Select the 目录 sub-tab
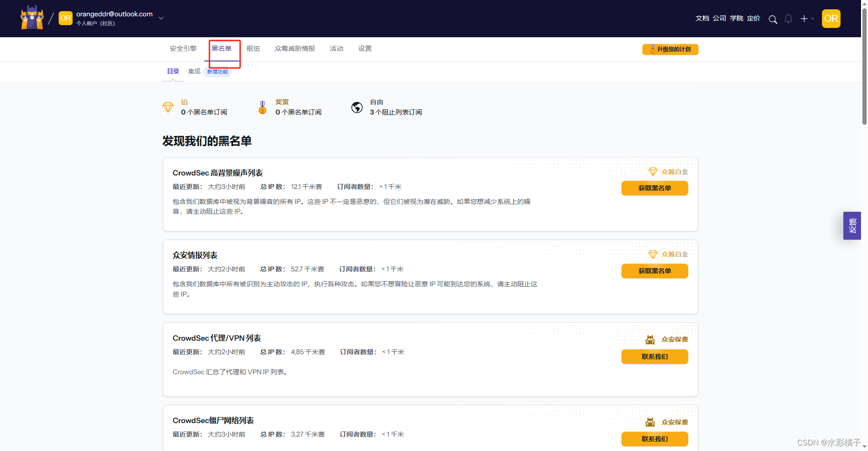Viewport: 868px width, 451px height. [x=173, y=71]
